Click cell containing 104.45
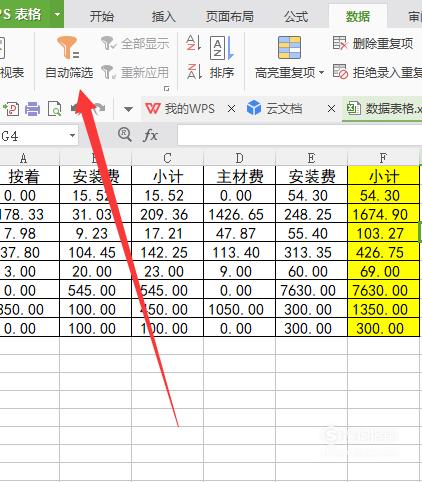Screen dimensions: 422x482 (x=95, y=252)
